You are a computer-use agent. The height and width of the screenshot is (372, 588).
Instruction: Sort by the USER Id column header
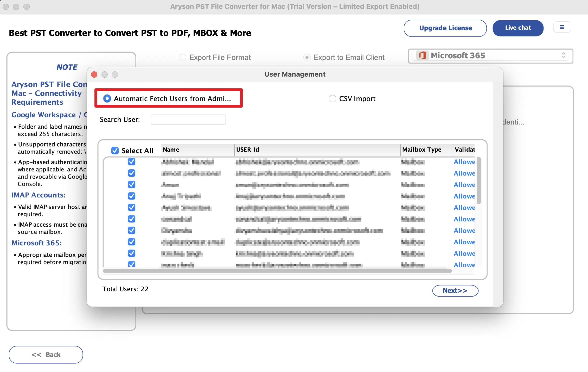tap(317, 150)
